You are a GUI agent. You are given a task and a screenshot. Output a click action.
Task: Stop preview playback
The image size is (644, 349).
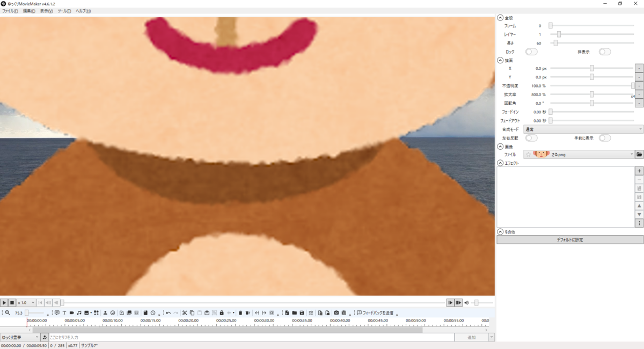tap(12, 303)
